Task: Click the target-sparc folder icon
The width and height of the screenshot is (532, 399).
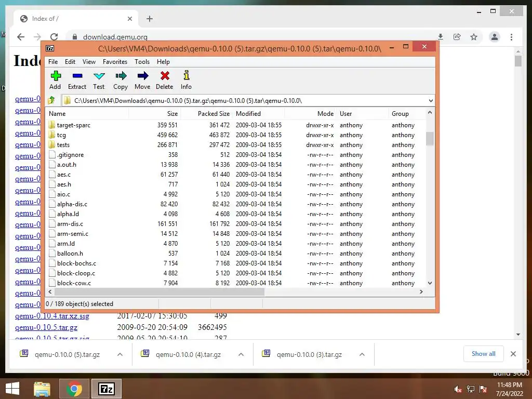Action: click(x=51, y=125)
